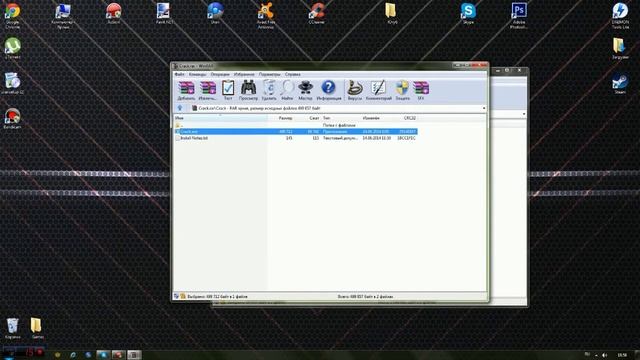Open the Параметры menu
The image size is (640, 360).
[269, 74]
